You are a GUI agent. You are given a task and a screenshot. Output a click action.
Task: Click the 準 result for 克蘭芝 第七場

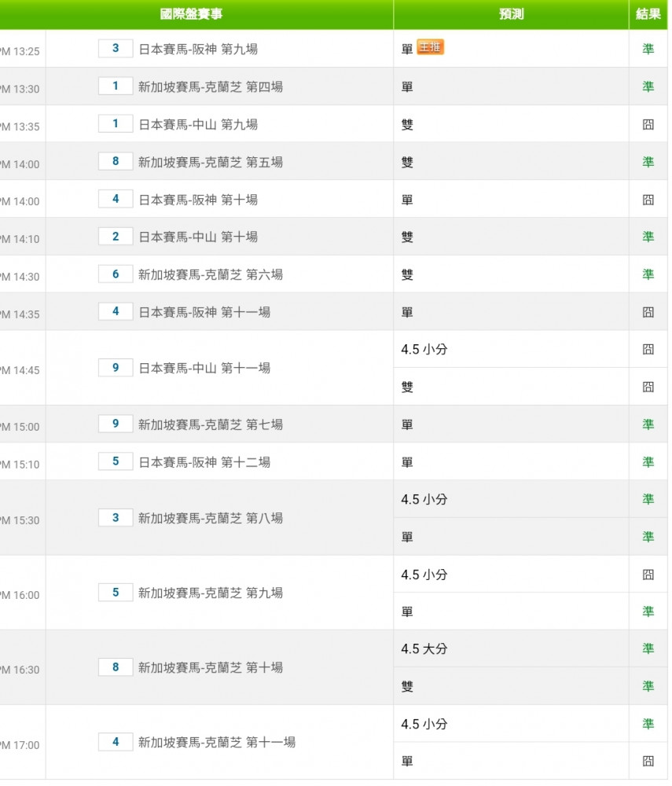point(648,424)
